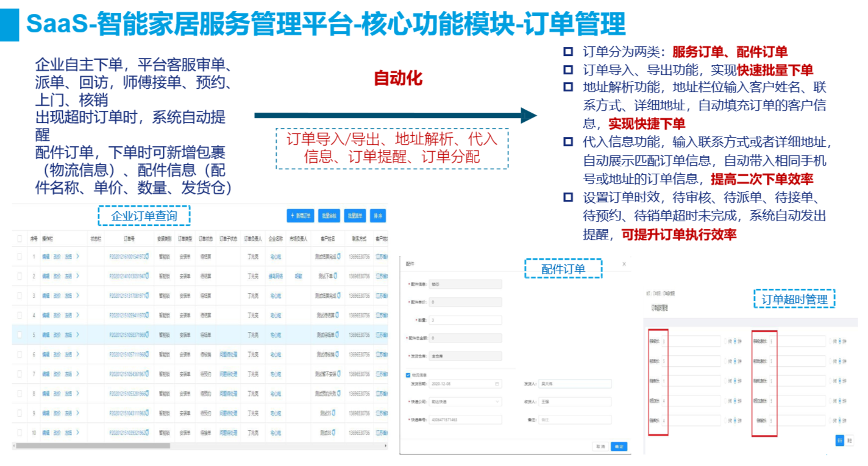Select the checkbox for order row 1
868x466 pixels.
click(20, 256)
